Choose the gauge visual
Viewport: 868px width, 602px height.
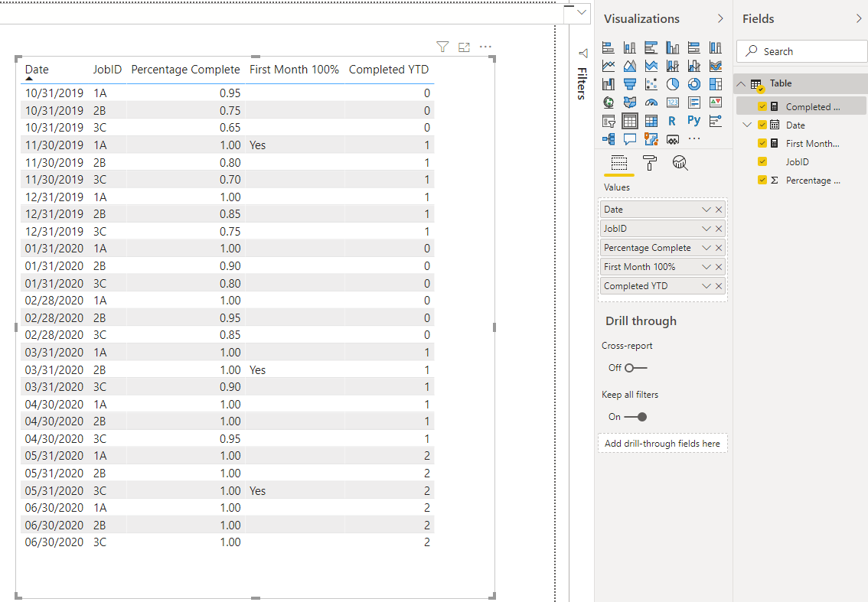(651, 103)
